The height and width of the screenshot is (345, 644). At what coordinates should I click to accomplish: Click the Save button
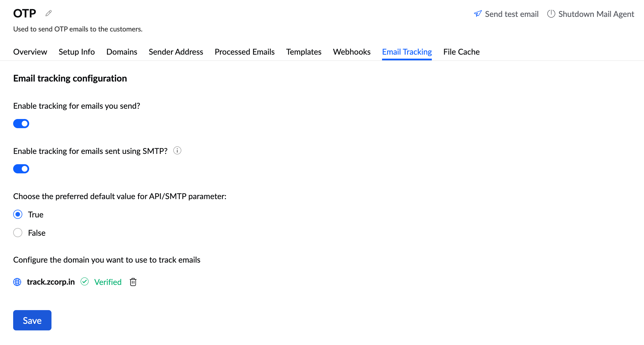pos(32,320)
